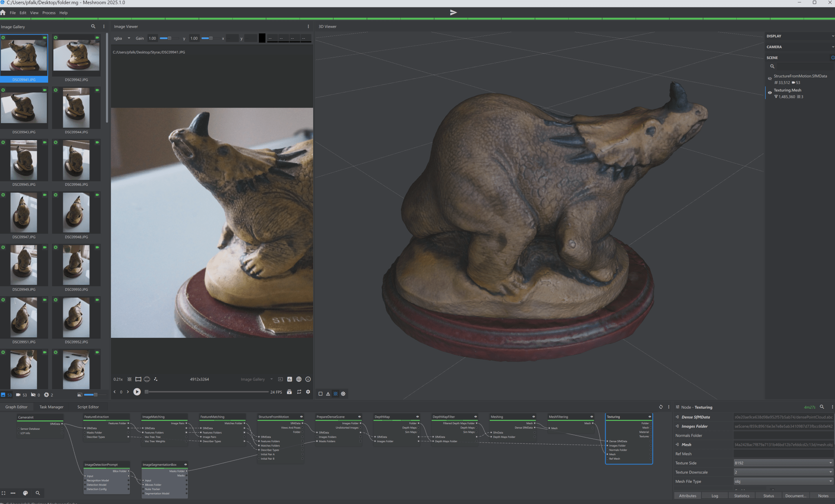The image size is (835, 504).
Task: Open the Mesh File Type dropdown
Action: tap(783, 481)
